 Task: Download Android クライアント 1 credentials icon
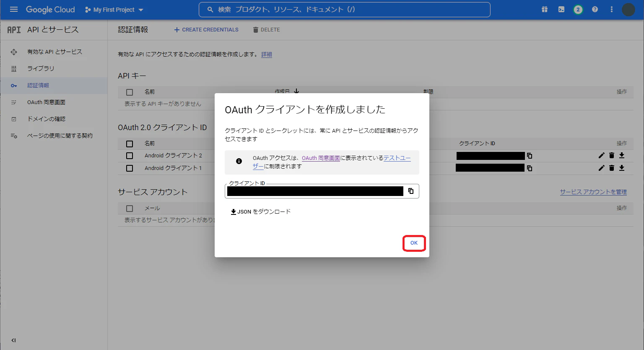click(x=622, y=168)
